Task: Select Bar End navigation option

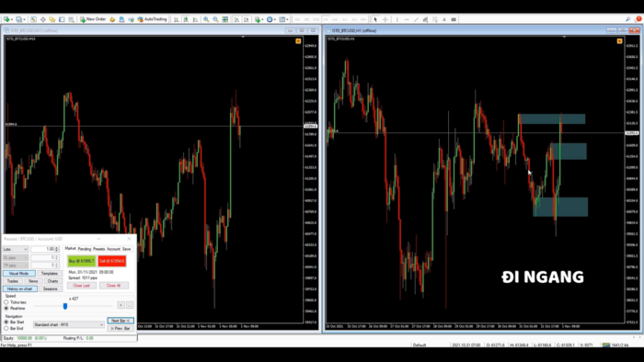Action: pyautogui.click(x=6, y=328)
